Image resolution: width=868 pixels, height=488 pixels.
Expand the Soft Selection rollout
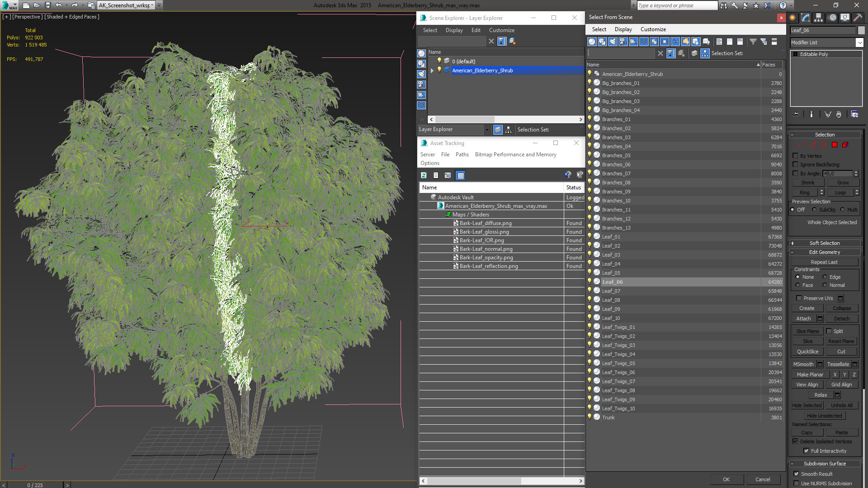824,243
